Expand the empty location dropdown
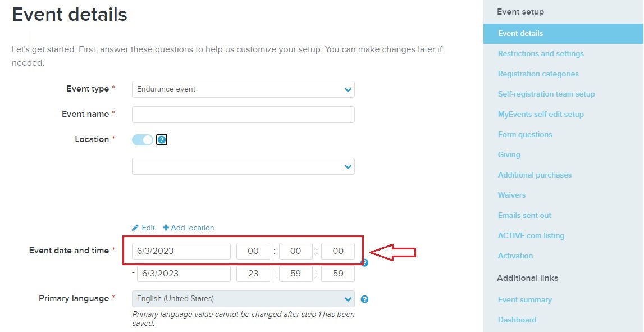This screenshot has height=332, width=644. point(243,166)
